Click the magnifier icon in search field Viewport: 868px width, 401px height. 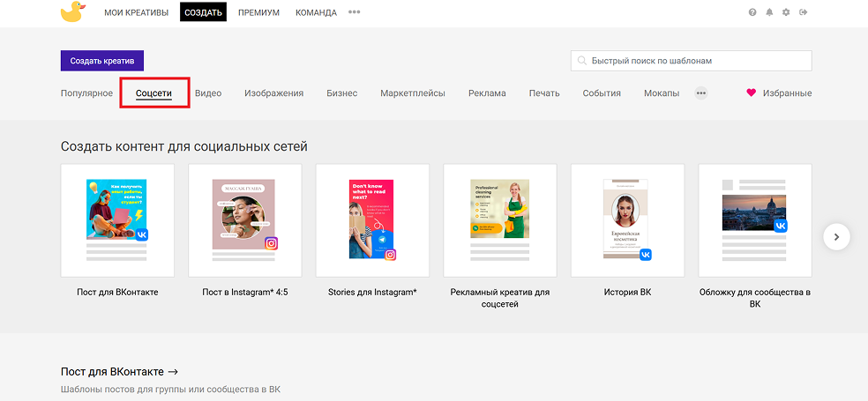(x=581, y=61)
